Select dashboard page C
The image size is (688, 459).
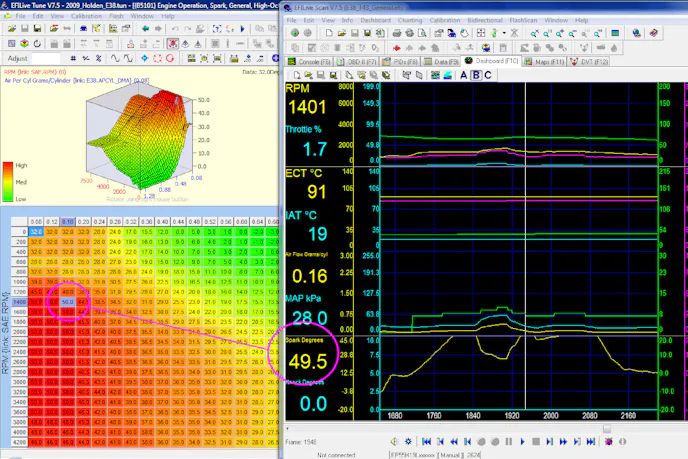pyautogui.click(x=487, y=74)
